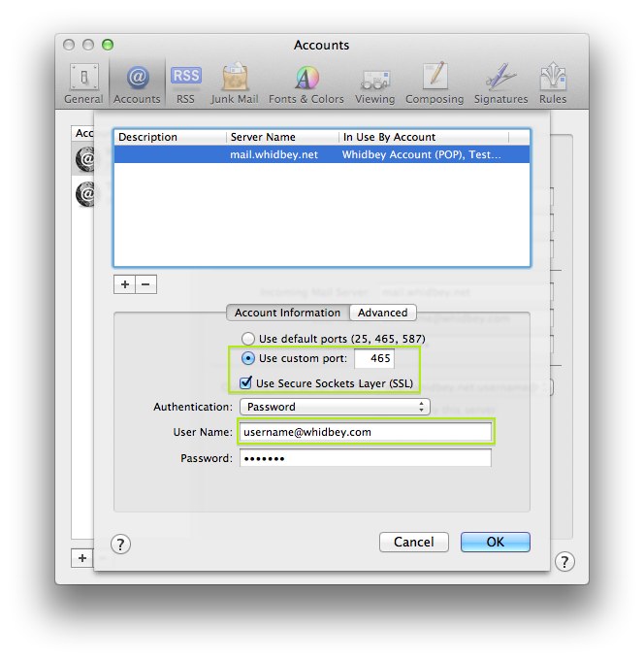Click the custom port field showing 465
Screen dimensions: 644x661
point(374,358)
